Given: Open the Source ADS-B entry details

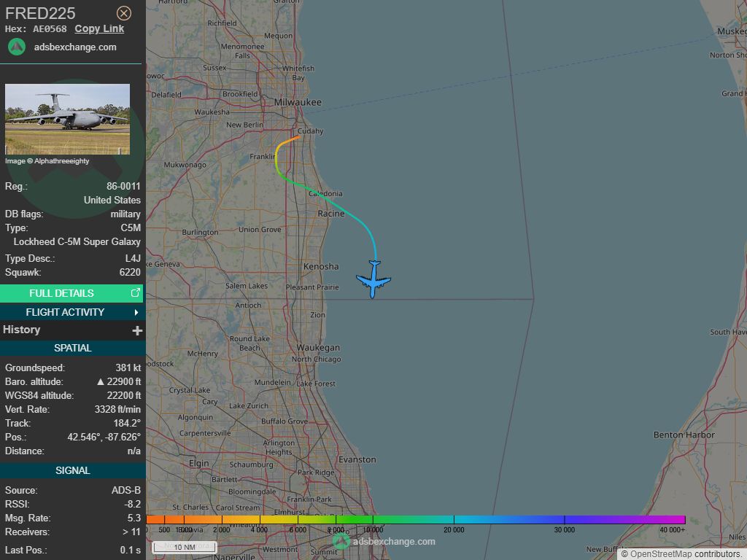Looking at the screenshot, I should pos(73,490).
